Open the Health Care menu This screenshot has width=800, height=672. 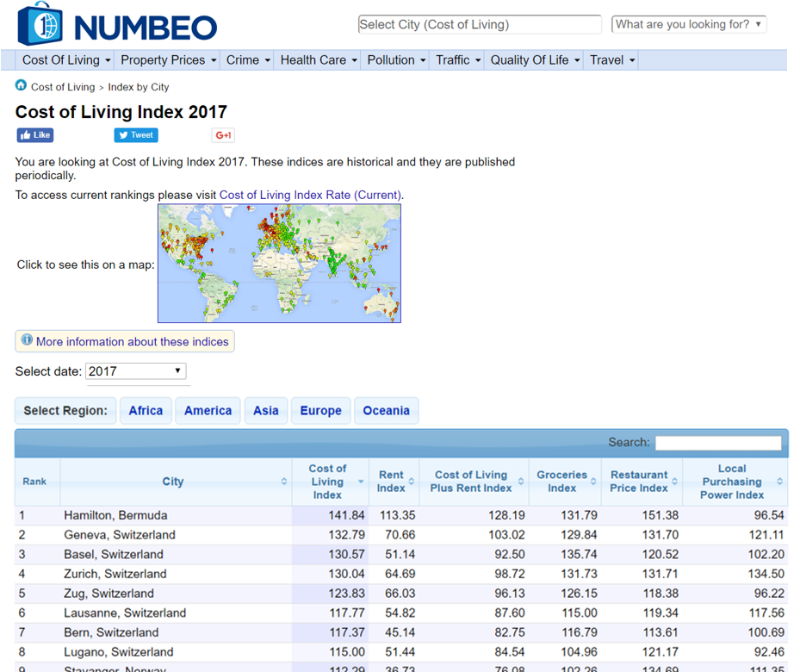(319, 60)
